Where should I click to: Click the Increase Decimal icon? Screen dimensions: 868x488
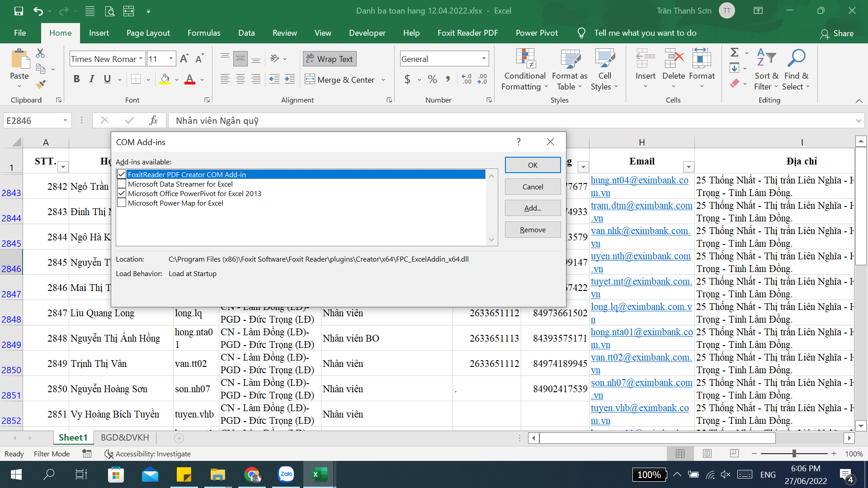(x=467, y=80)
